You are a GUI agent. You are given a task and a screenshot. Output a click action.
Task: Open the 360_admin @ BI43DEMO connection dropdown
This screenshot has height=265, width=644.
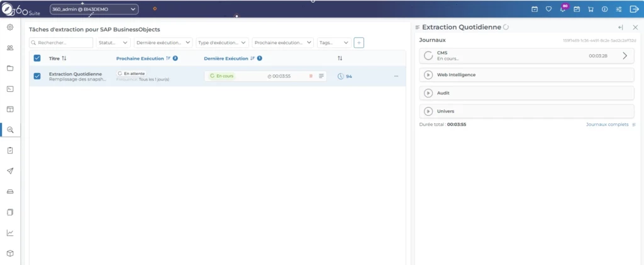[94, 9]
